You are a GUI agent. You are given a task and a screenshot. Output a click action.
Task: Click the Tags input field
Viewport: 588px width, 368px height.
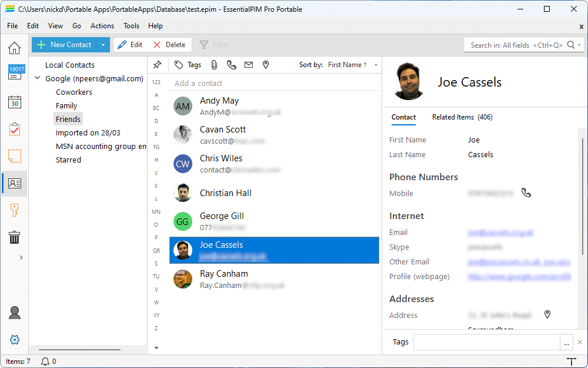pyautogui.click(x=486, y=342)
